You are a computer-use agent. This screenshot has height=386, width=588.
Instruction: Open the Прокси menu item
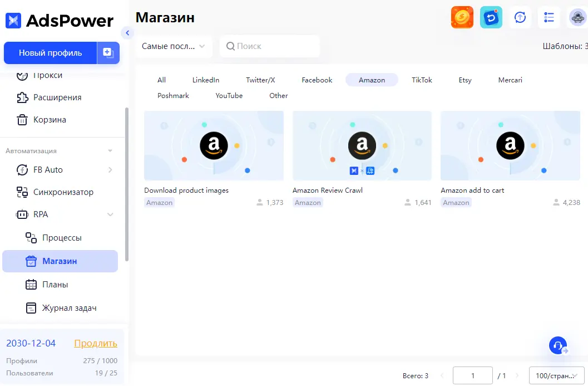(x=48, y=75)
